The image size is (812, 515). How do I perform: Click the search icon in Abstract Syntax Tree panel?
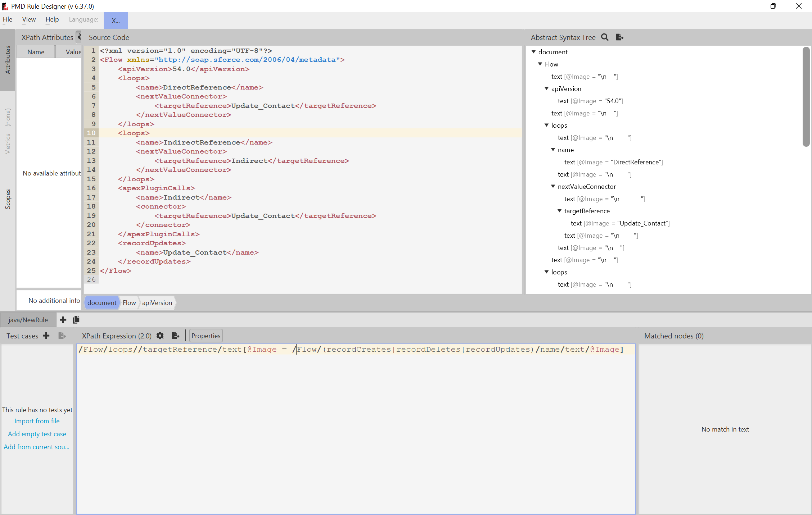[x=605, y=37]
